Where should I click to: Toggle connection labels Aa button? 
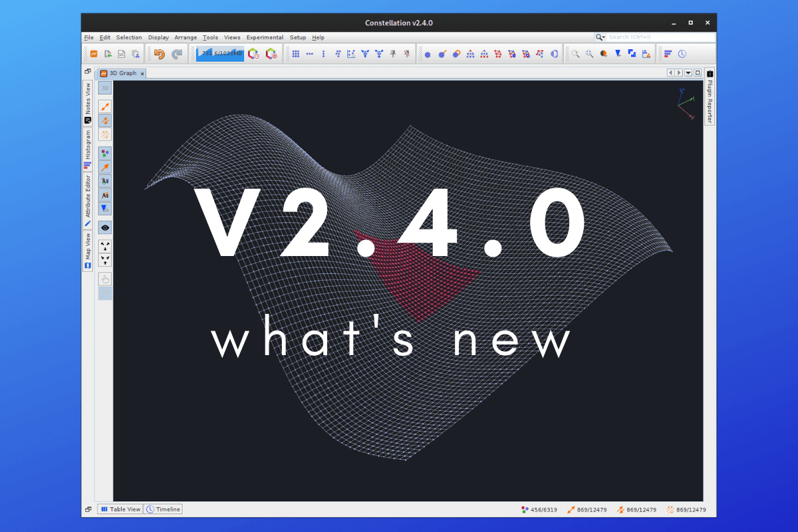pos(105,195)
